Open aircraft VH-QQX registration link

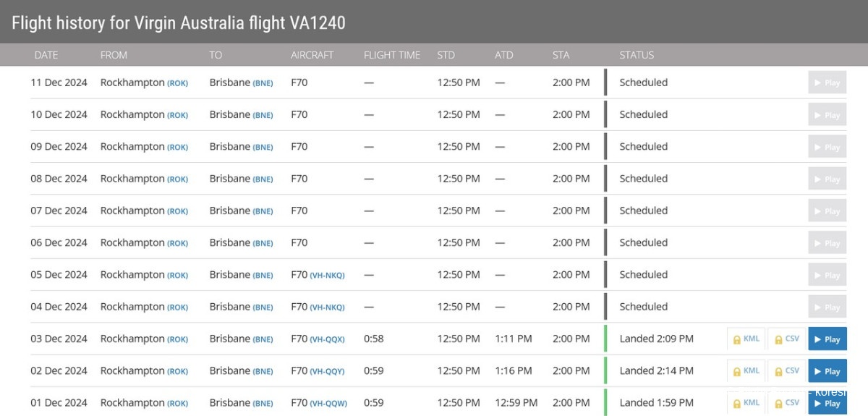click(x=327, y=339)
